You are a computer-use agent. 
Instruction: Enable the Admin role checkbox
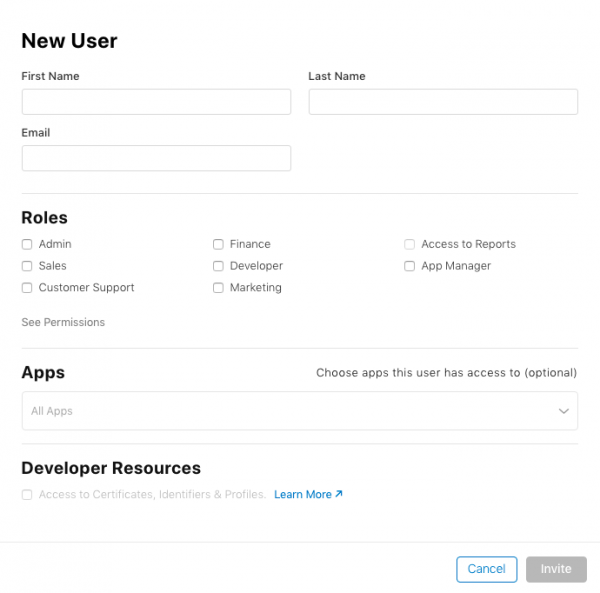click(27, 244)
